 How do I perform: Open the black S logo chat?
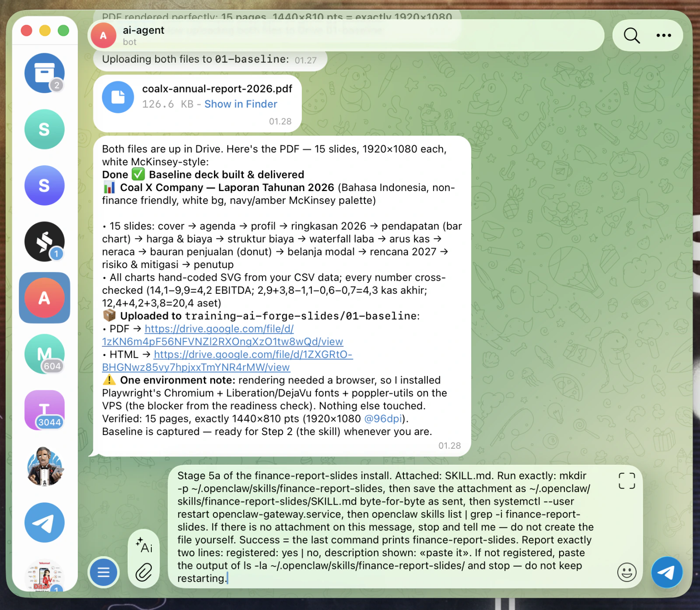[x=44, y=242]
